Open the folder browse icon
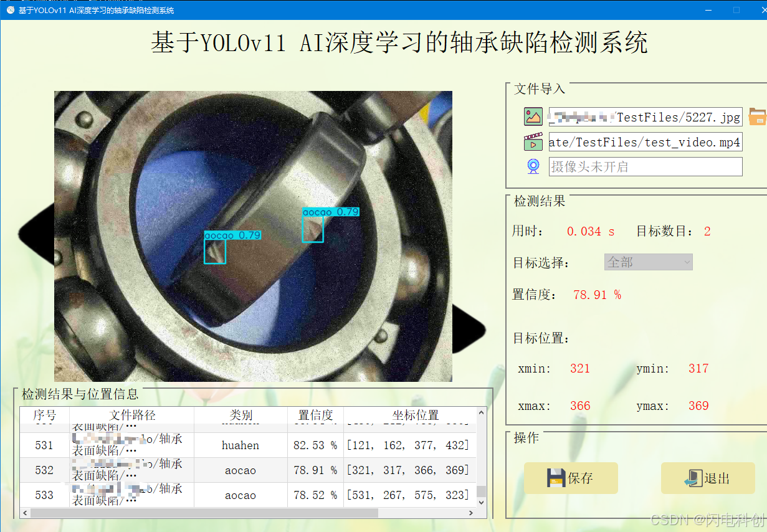Viewport: 767px width, 532px height. tap(758, 116)
